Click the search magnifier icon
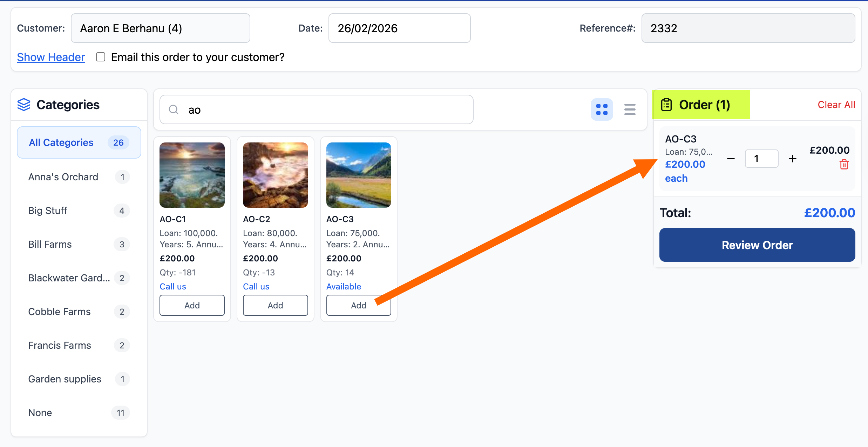This screenshot has width=868, height=447. pyautogui.click(x=174, y=110)
